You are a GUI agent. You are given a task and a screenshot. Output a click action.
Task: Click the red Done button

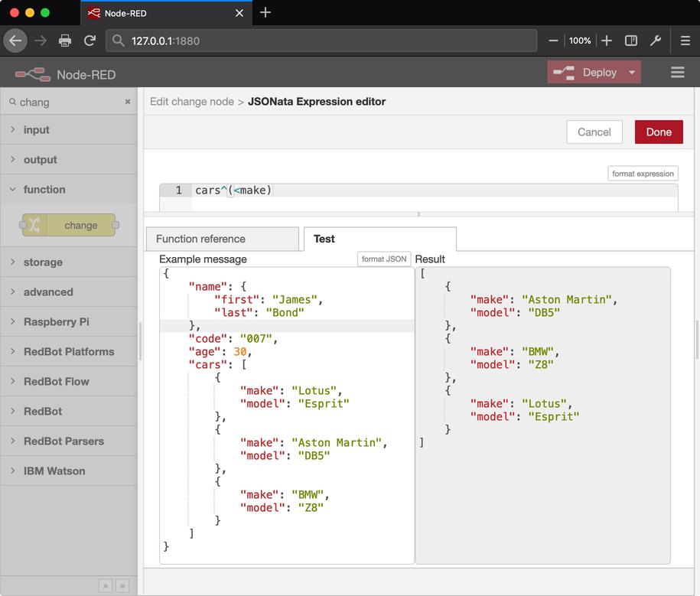[659, 132]
